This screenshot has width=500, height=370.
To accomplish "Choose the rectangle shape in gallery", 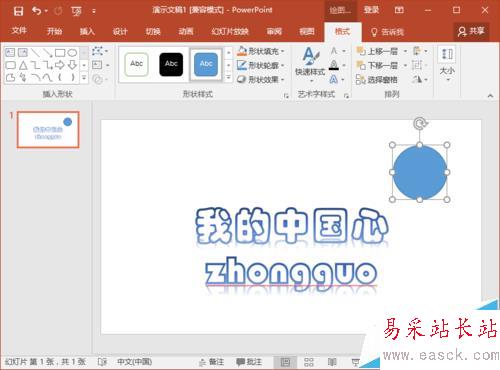I will click(x=60, y=52).
